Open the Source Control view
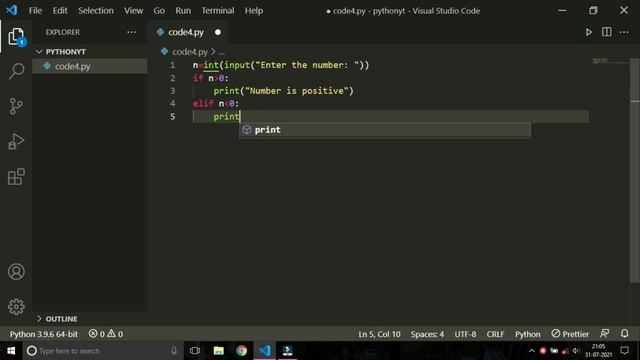 [x=16, y=106]
